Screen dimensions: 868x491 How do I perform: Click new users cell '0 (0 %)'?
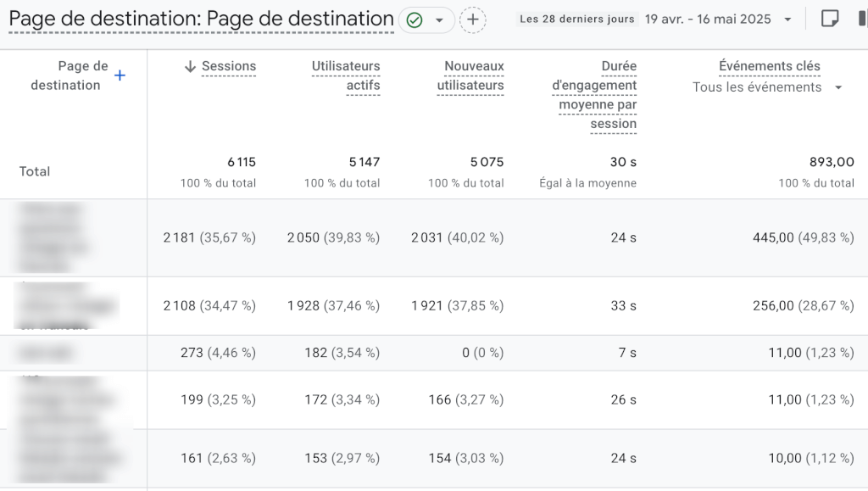(x=482, y=353)
